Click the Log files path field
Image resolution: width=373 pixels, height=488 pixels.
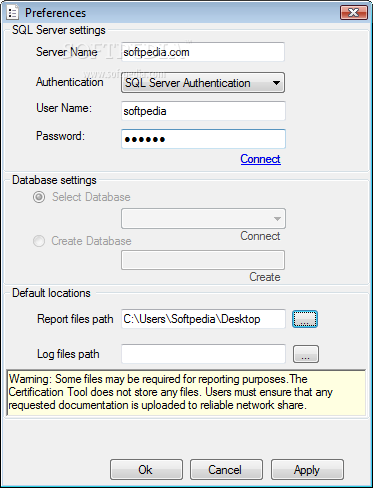point(203,354)
